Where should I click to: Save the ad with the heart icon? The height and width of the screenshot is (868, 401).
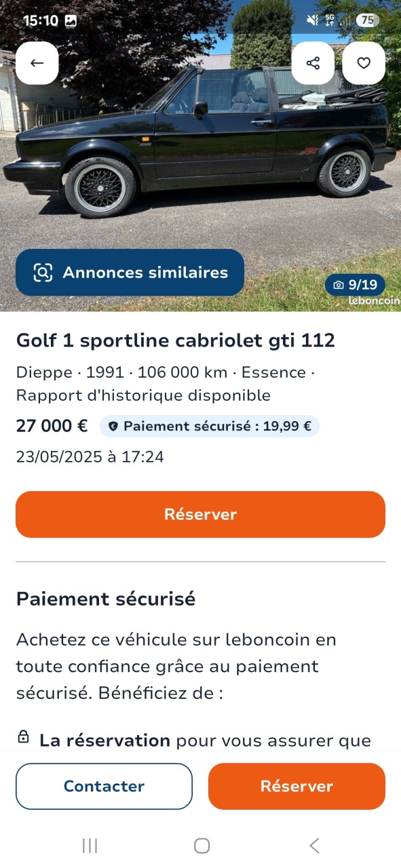364,63
